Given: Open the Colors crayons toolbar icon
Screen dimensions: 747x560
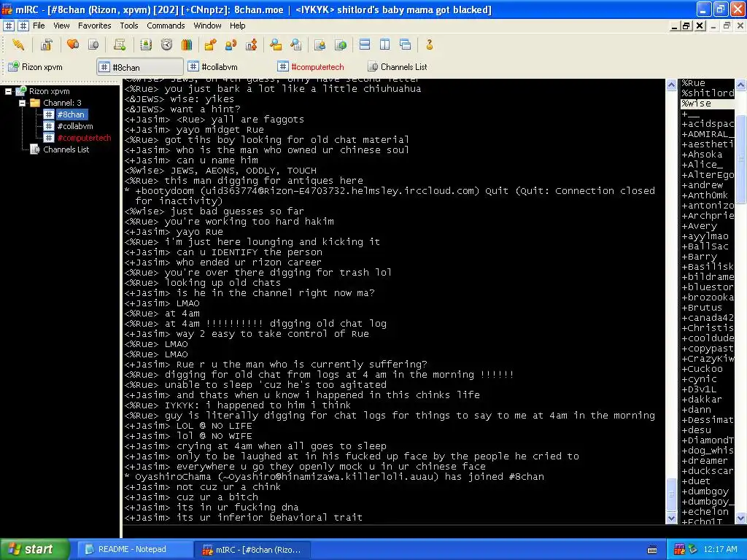Looking at the screenshot, I should pyautogui.click(x=186, y=44).
